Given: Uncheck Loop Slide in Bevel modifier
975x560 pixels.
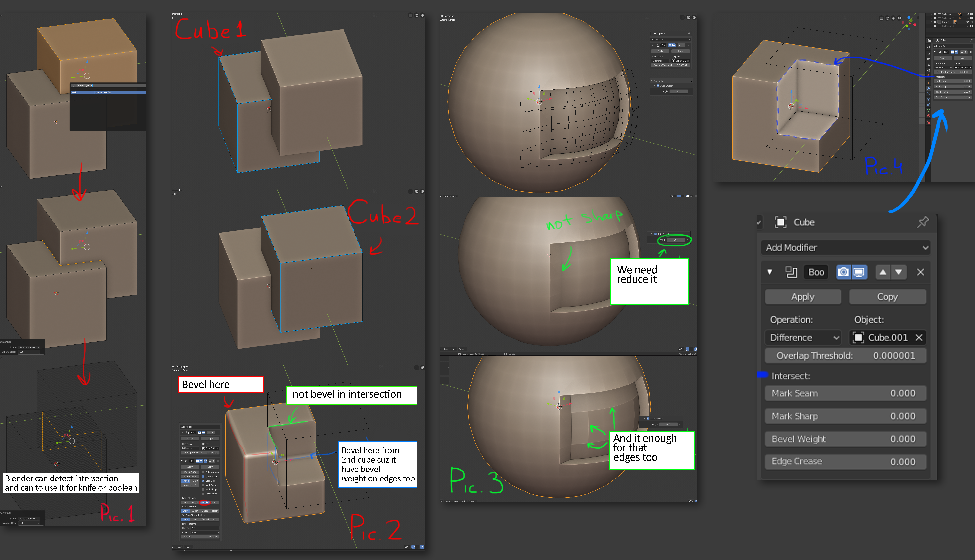Looking at the screenshot, I should (203, 481).
